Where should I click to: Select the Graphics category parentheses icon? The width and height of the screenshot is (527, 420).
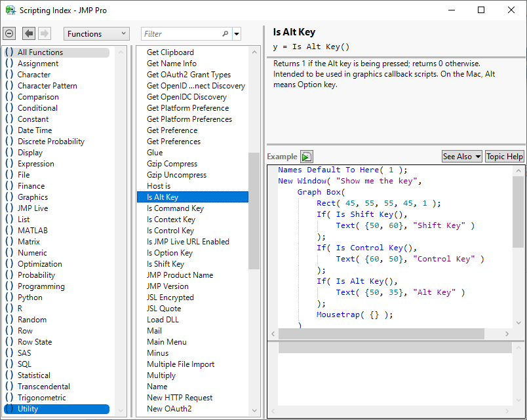[9, 197]
